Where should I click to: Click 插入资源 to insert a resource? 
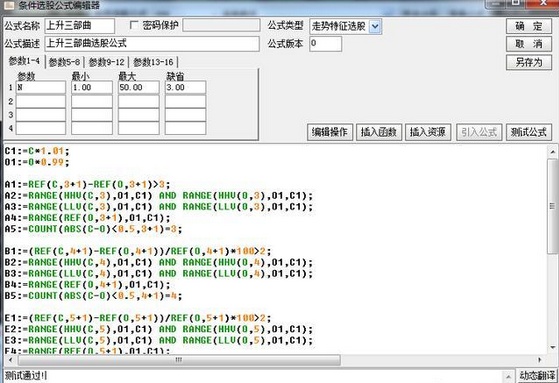[428, 132]
